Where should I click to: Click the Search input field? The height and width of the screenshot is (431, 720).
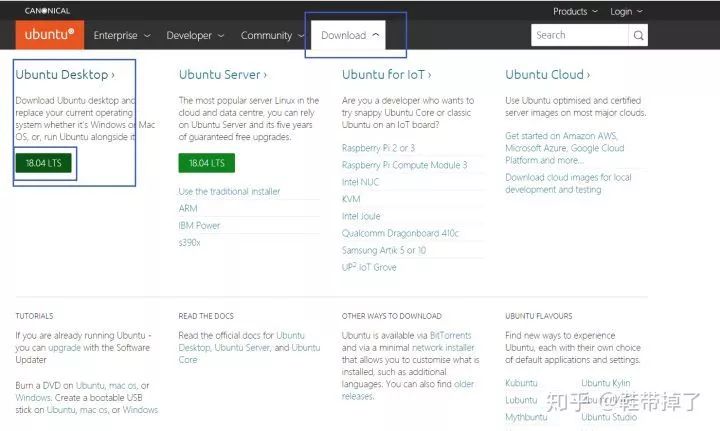click(579, 35)
